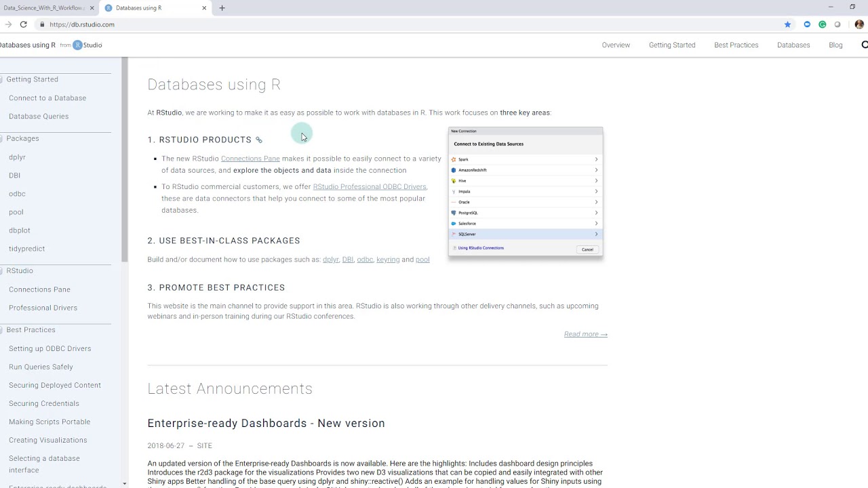Open the green Grammarly extension icon
868x488 pixels.
coord(823,24)
